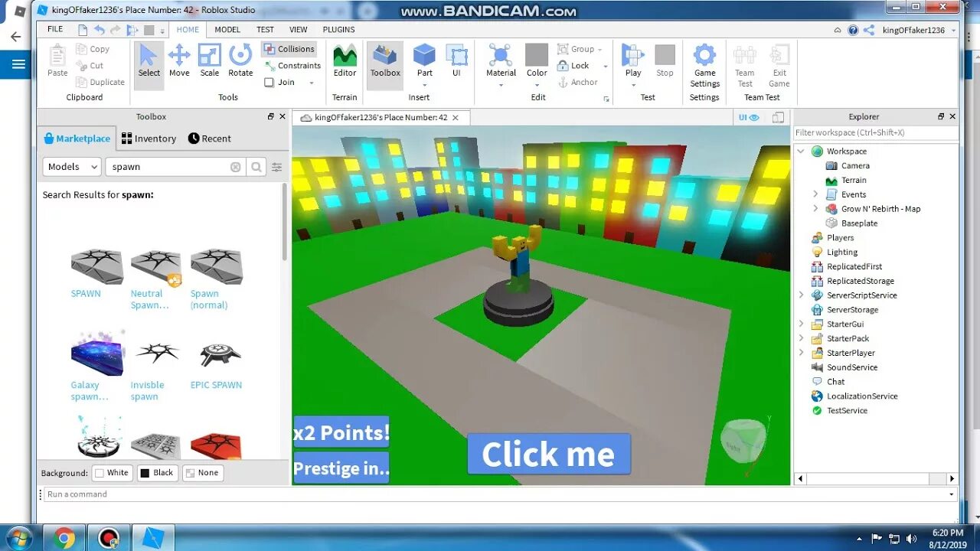The height and width of the screenshot is (551, 980).
Task: Clear the spawn search text
Action: pos(235,167)
